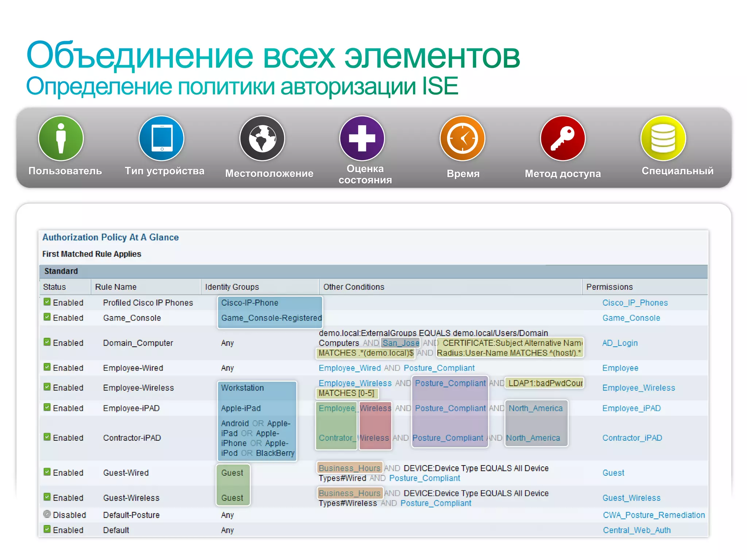Open the Guest_Wireless permission link
Viewport: 747px width, 560px height.
click(x=631, y=498)
